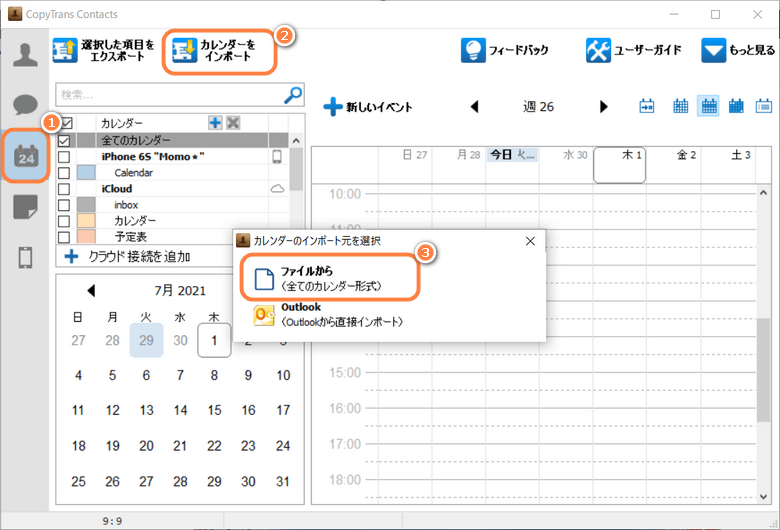Click the 17:00 time slot label

pos(345,444)
